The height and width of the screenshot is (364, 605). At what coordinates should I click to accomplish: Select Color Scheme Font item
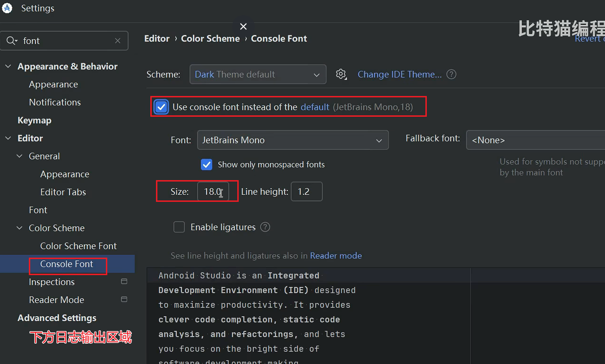click(x=78, y=246)
